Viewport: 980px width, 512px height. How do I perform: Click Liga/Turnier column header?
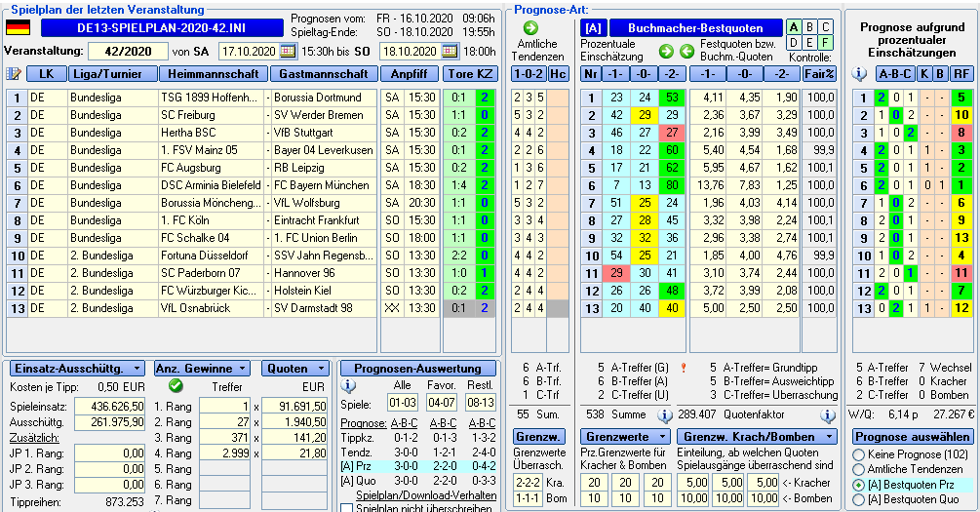(112, 74)
